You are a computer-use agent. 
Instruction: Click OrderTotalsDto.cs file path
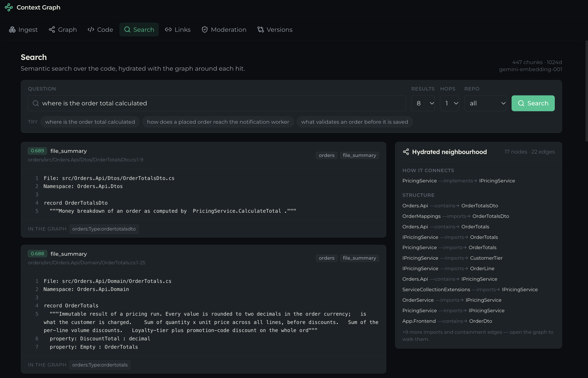85,160
